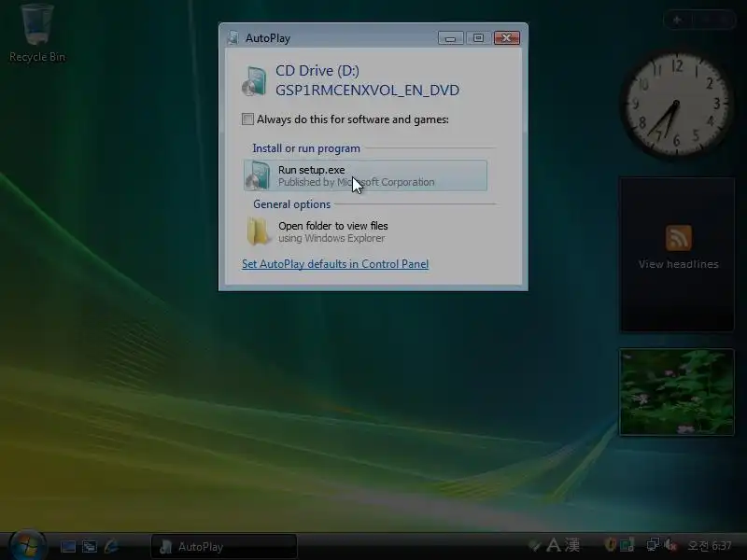This screenshot has height=560, width=747.
Task: Click the network connection tray icon
Action: click(652, 544)
